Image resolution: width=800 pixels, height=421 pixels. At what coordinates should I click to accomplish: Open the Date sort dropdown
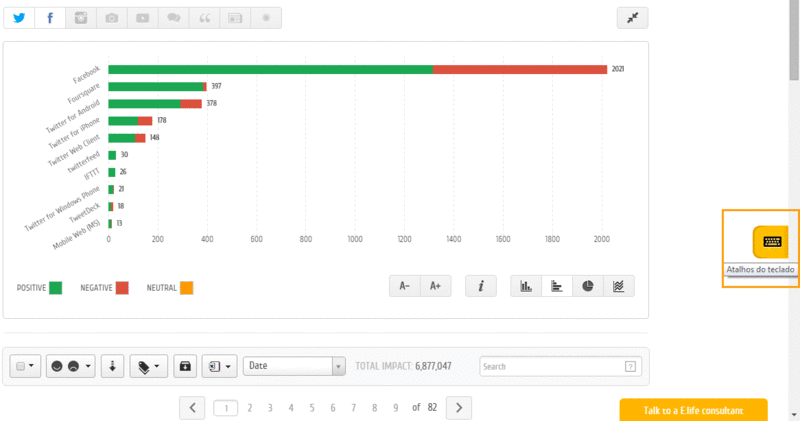(295, 366)
